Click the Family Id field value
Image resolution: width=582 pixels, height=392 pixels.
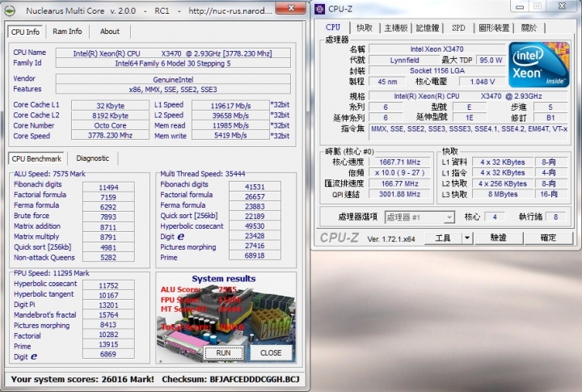coord(173,64)
